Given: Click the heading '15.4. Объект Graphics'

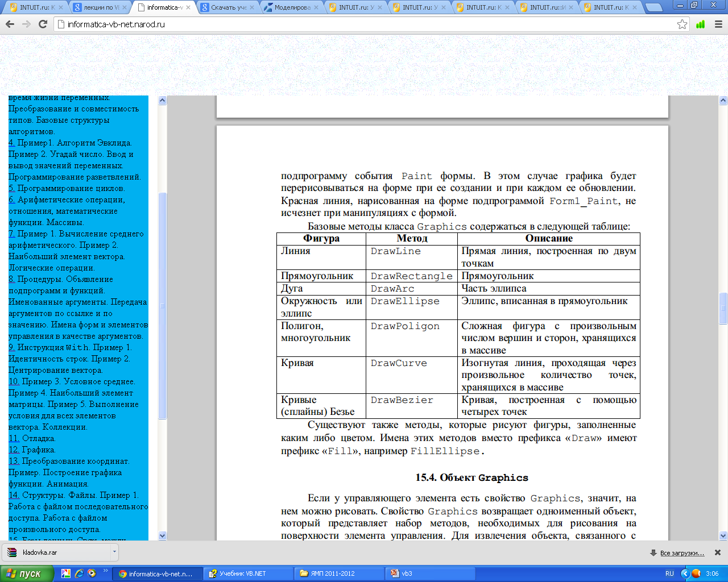Looking at the screenshot, I should [472, 478].
